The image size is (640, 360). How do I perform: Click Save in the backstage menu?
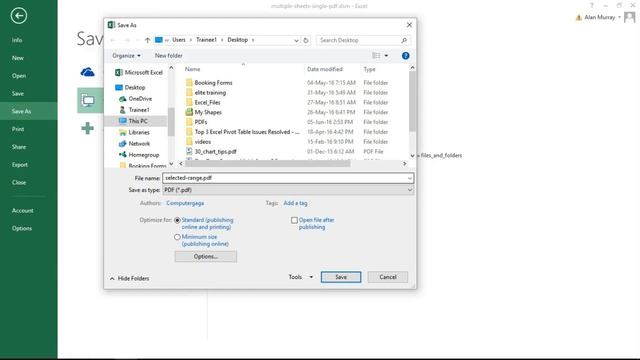click(x=18, y=93)
